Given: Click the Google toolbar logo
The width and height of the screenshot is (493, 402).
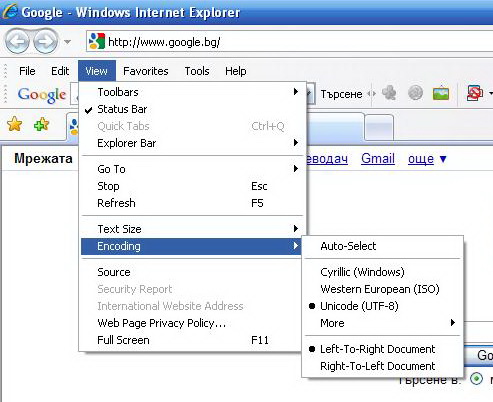Looking at the screenshot, I should (42, 95).
